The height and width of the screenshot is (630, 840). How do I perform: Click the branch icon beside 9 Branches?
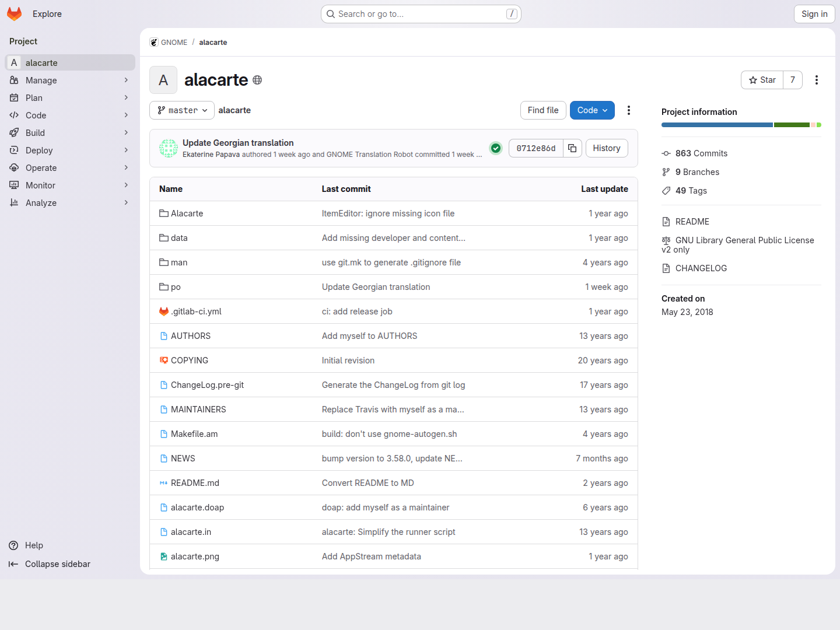pos(666,172)
